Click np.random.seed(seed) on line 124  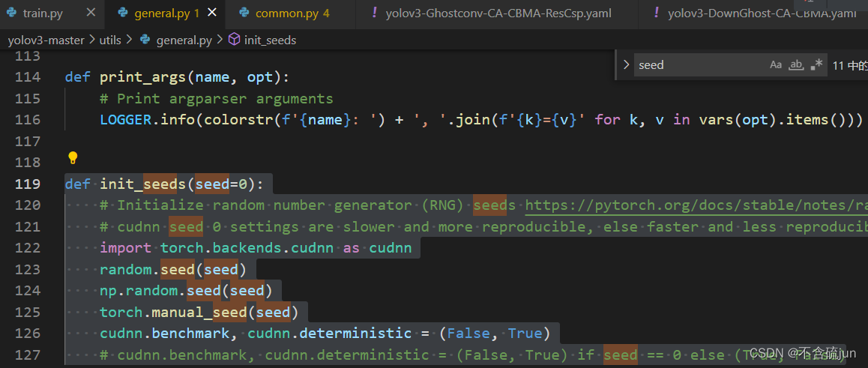coord(186,291)
